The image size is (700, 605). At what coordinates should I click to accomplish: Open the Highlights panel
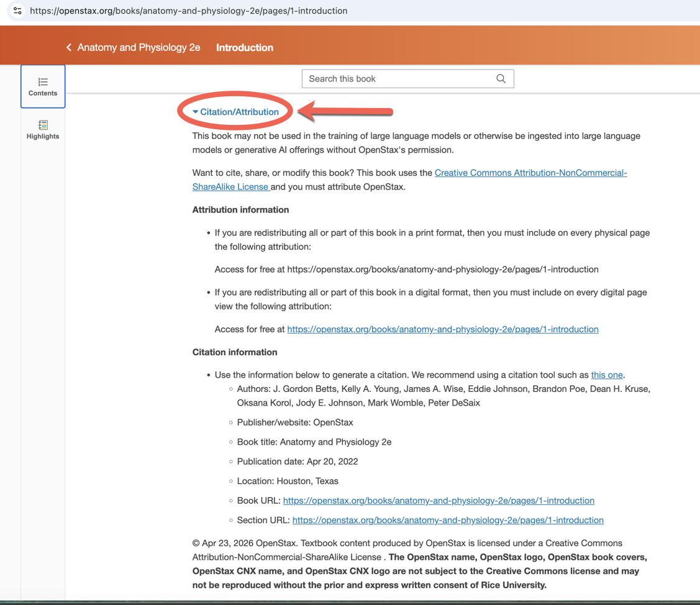coord(43,130)
